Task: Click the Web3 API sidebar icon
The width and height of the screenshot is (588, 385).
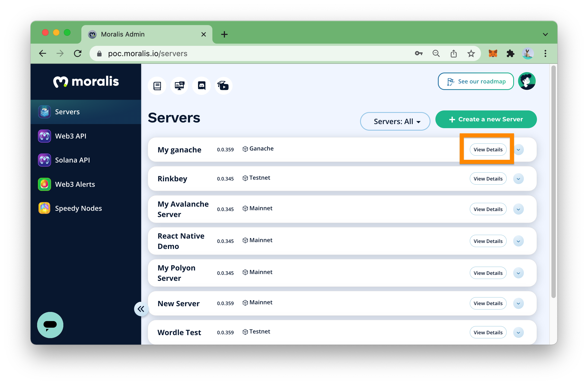Action: (44, 136)
